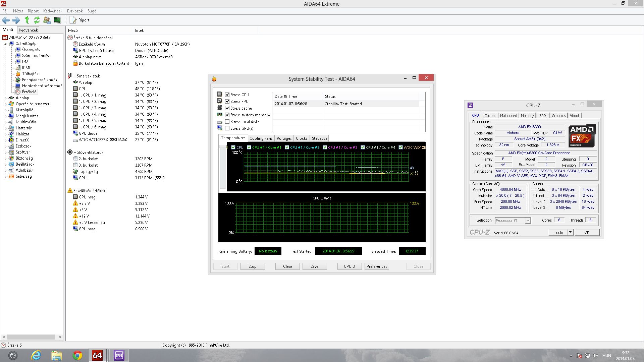This screenshot has height=362, width=644.
Task: Enable the Stress GPU(s) checkbox
Action: tap(227, 128)
